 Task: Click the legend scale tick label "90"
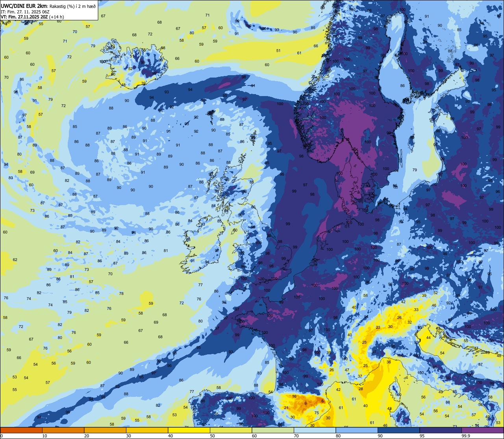coord(380,436)
